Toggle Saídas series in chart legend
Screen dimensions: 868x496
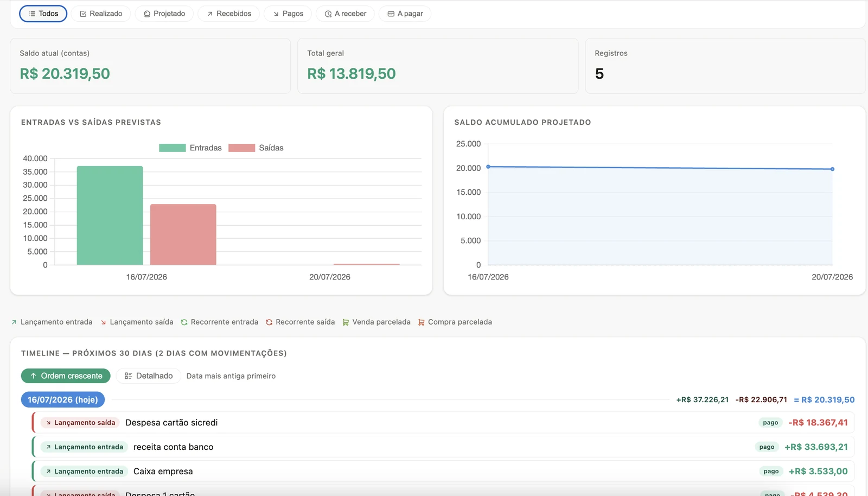click(256, 148)
